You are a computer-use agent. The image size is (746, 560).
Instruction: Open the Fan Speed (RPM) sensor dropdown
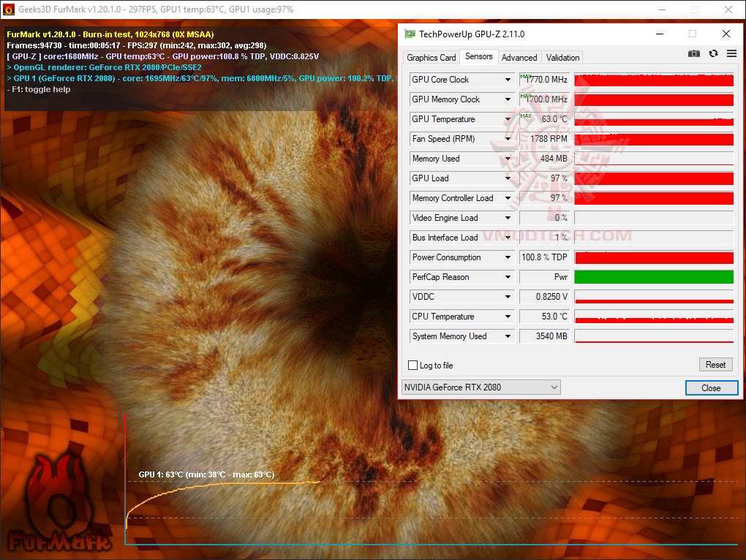coord(508,139)
